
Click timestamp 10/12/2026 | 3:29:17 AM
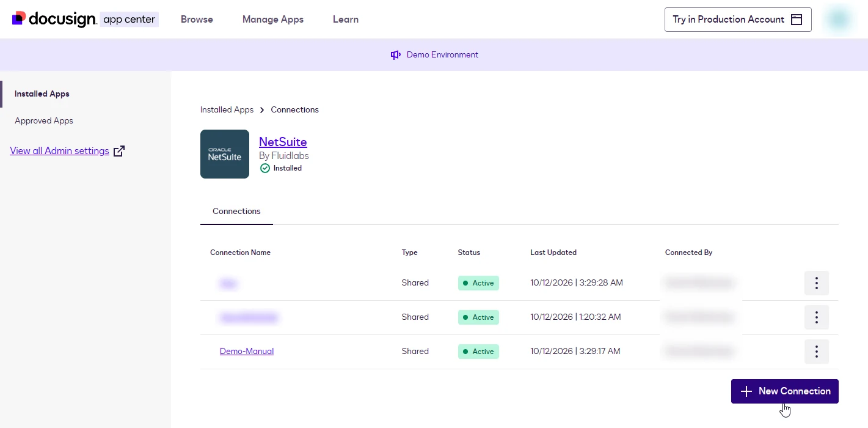pyautogui.click(x=575, y=352)
